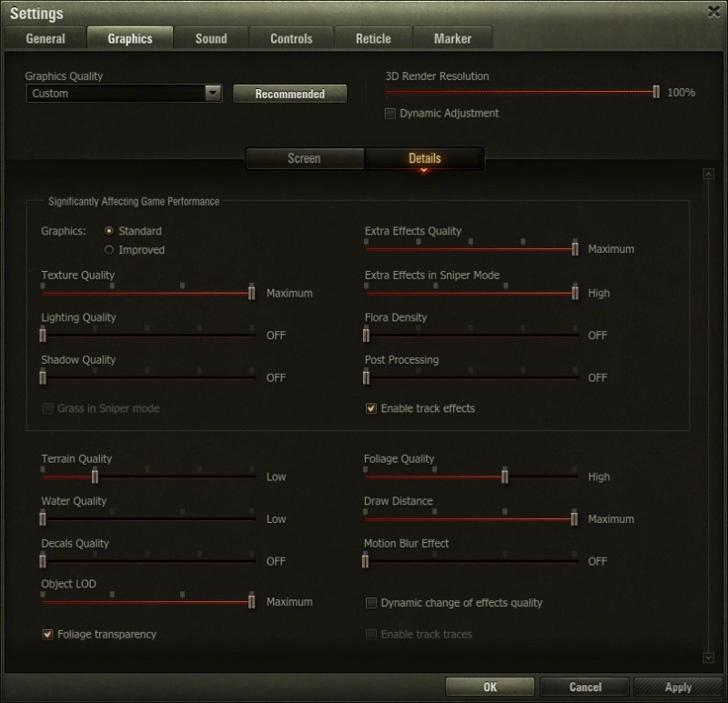The height and width of the screenshot is (703, 728).
Task: Click the Custom graphics quality combo box
Action: coord(124,94)
